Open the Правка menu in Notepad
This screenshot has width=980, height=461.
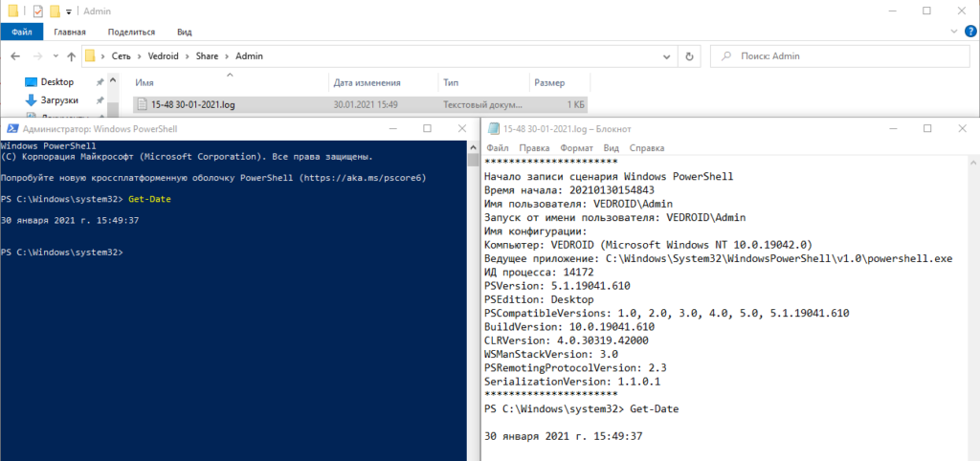[534, 148]
